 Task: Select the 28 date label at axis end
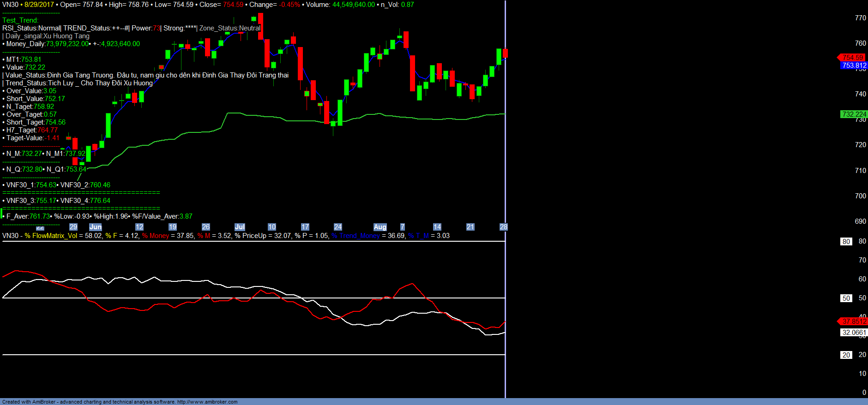tap(503, 227)
